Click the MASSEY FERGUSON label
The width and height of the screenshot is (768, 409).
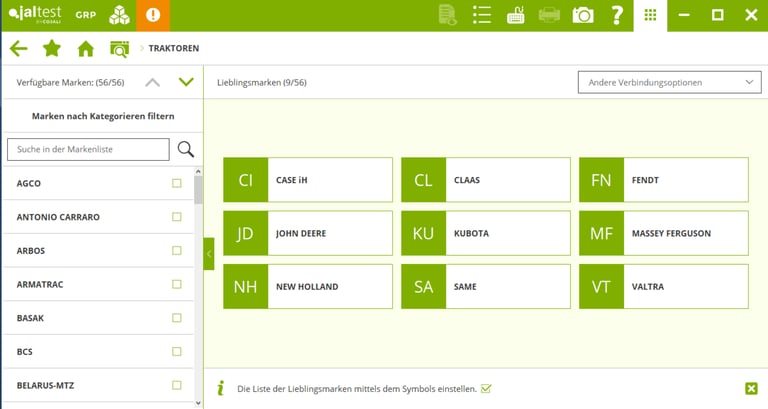tap(671, 233)
